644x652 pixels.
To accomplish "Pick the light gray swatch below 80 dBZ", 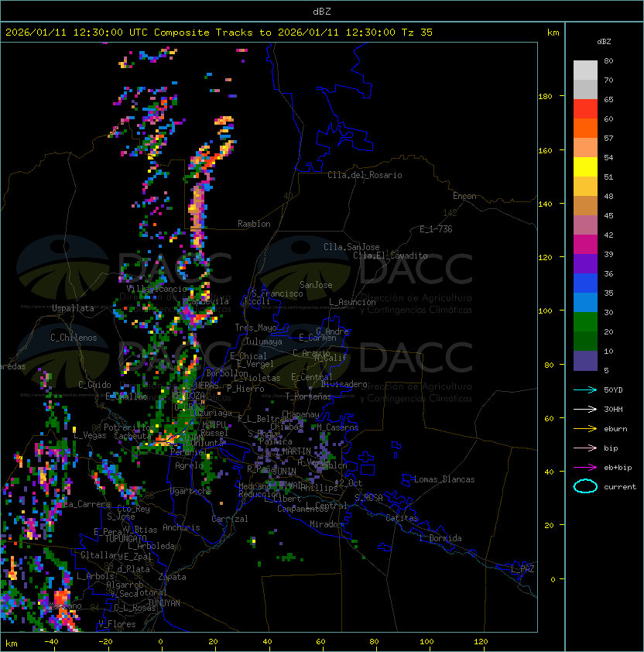I will [x=585, y=70].
